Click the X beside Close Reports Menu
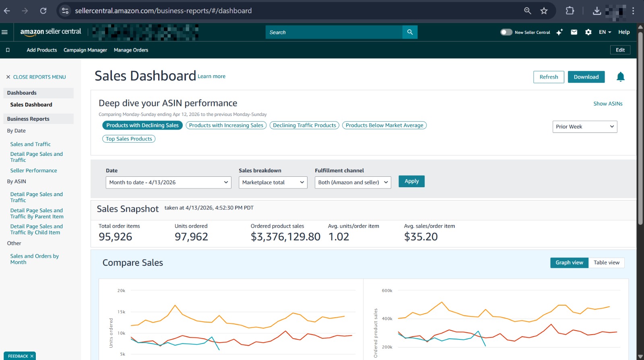The width and height of the screenshot is (644, 360). coord(8,77)
